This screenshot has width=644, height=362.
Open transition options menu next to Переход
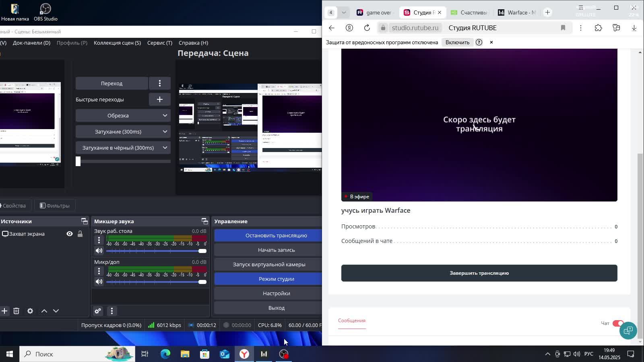(x=160, y=83)
